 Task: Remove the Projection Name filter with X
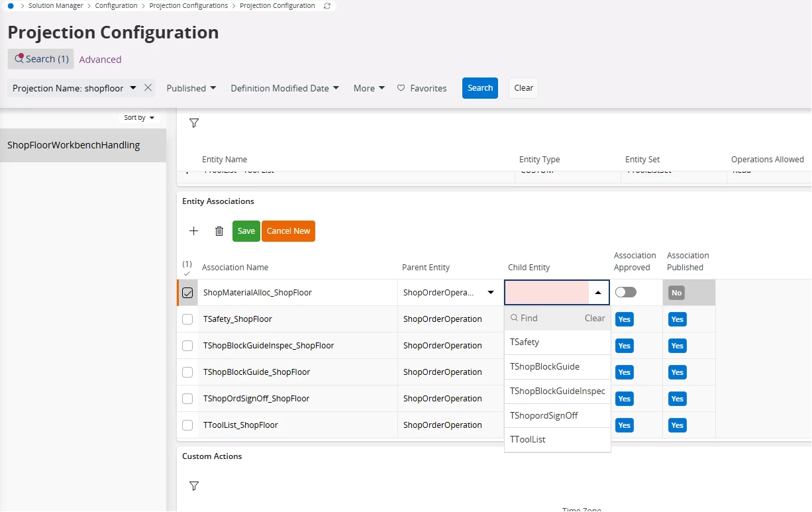(148, 87)
